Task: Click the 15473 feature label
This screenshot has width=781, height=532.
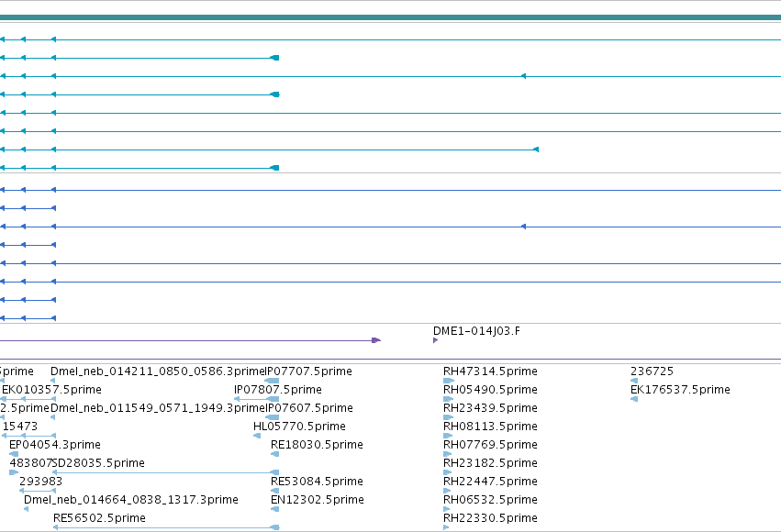Action: pyautogui.click(x=20, y=427)
